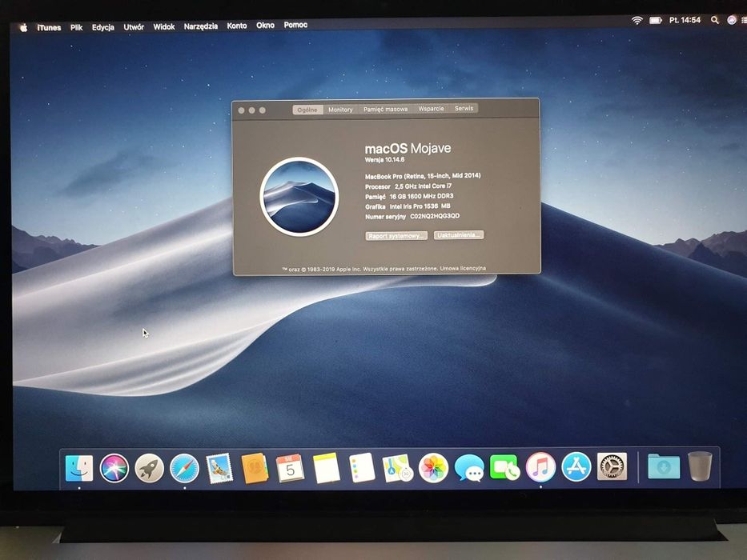Click the Siri icon in menu bar
This screenshot has height=560, width=747.
point(732,20)
